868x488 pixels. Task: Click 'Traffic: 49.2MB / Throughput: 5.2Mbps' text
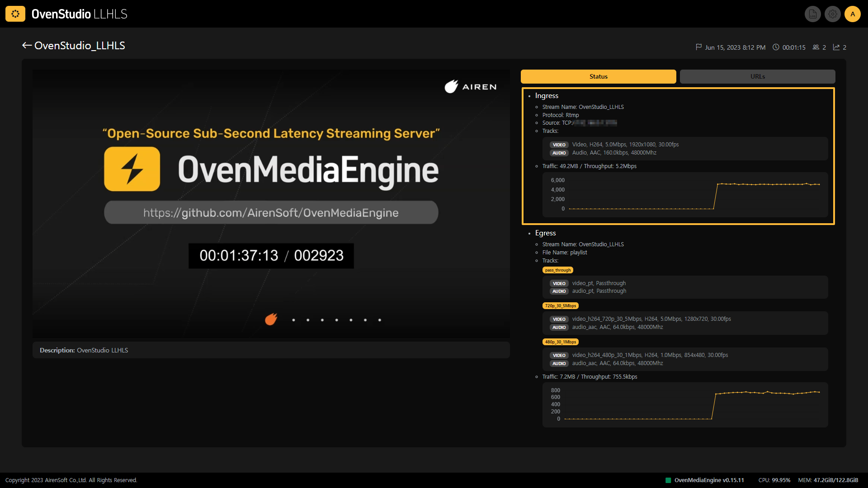[x=590, y=166]
